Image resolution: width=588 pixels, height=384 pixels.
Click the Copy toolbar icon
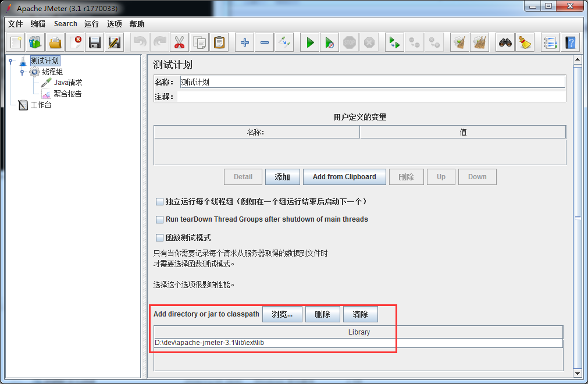[199, 42]
